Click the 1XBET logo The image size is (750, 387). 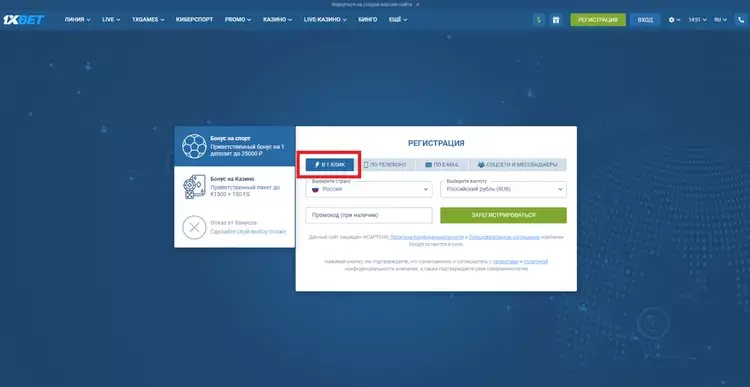click(23, 20)
